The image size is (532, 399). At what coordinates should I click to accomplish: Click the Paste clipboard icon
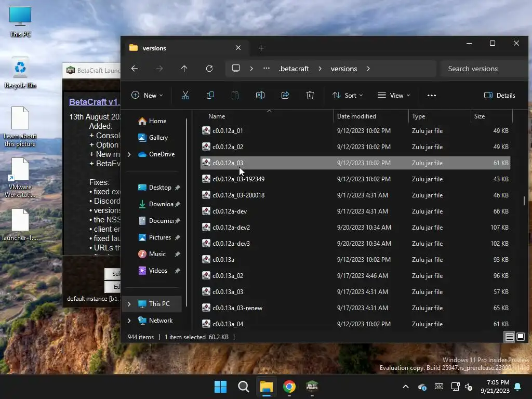(235, 96)
